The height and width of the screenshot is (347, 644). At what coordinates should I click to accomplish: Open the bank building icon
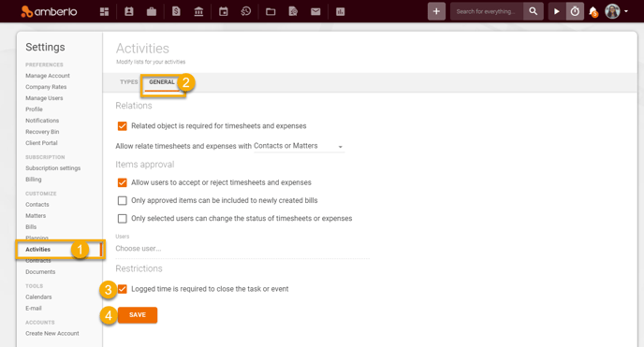click(198, 11)
